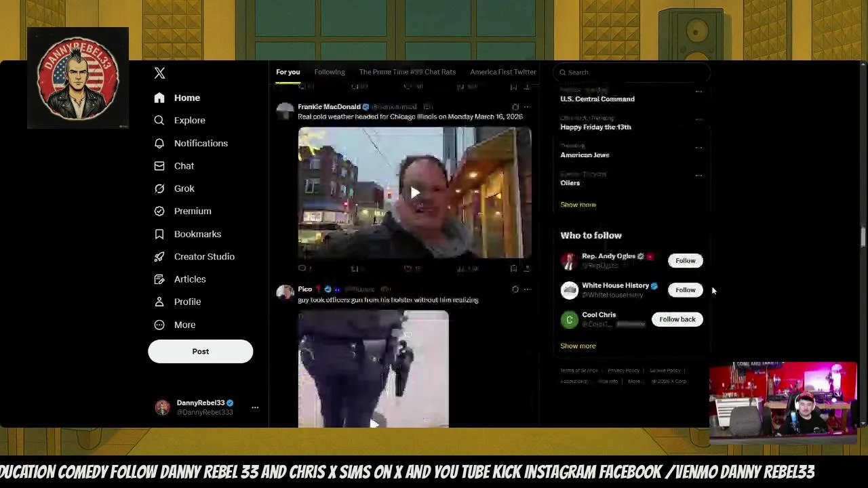Click Cool Chris avatar
Image resolution: width=868 pixels, height=488 pixels.
(569, 319)
